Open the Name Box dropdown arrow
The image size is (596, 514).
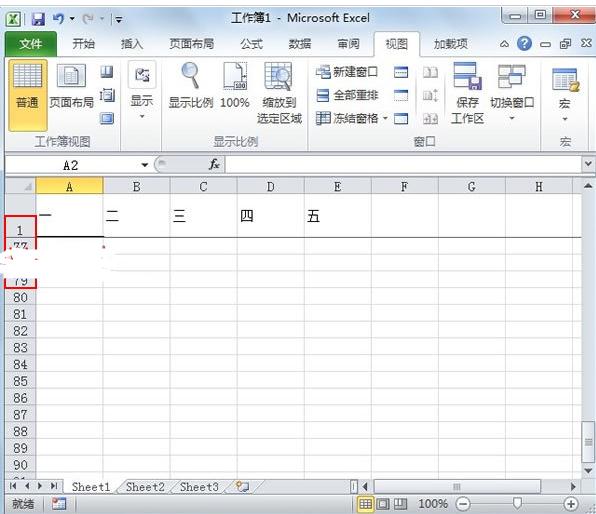pyautogui.click(x=144, y=165)
